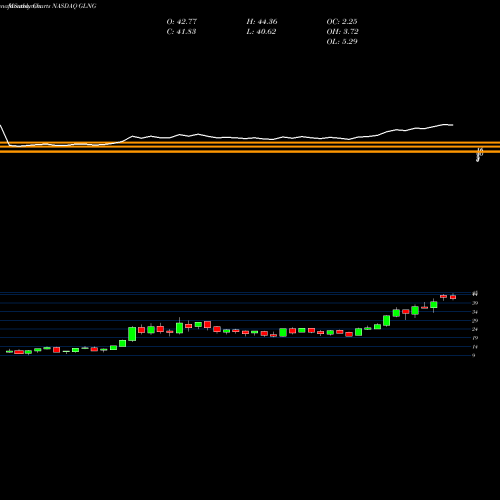Click the 34 price axis label

475,312
